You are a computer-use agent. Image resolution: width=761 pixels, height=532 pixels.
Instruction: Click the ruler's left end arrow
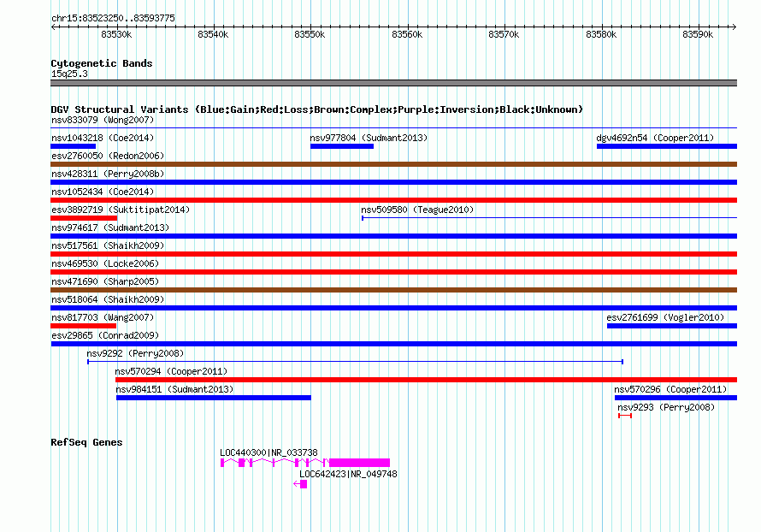[53, 27]
